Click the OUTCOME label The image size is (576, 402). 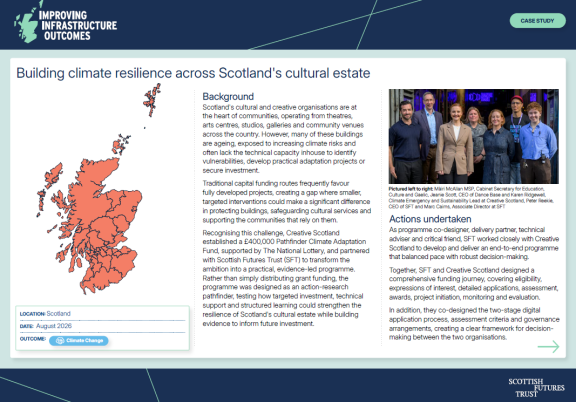point(33,339)
